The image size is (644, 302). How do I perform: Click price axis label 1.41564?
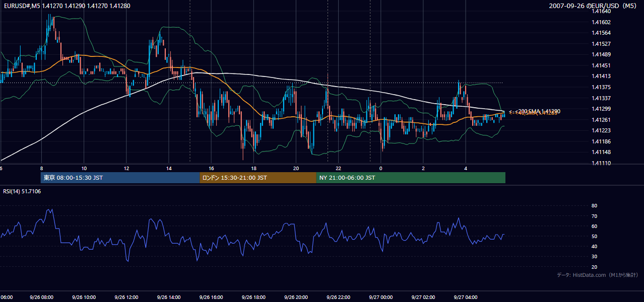pyautogui.click(x=602, y=33)
